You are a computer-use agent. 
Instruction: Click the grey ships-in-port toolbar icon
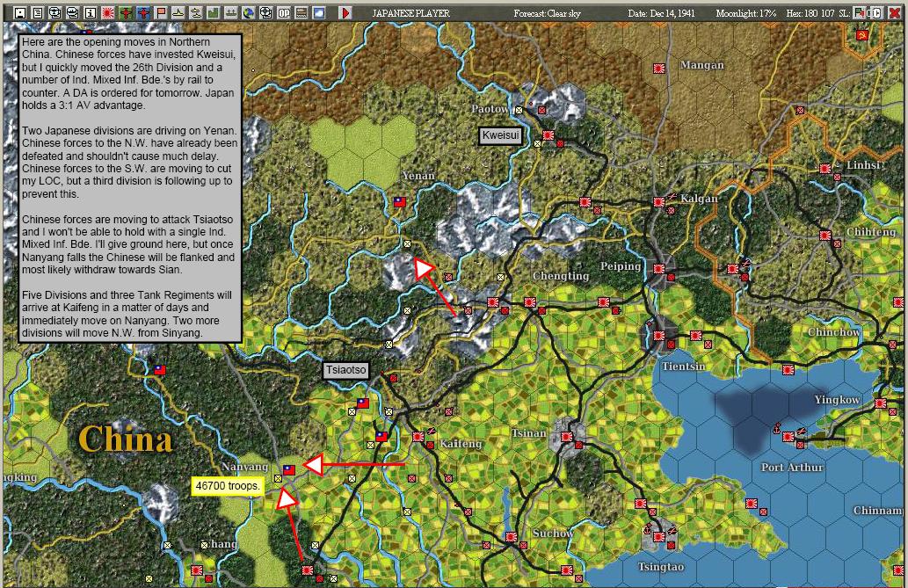pyautogui.click(x=231, y=12)
